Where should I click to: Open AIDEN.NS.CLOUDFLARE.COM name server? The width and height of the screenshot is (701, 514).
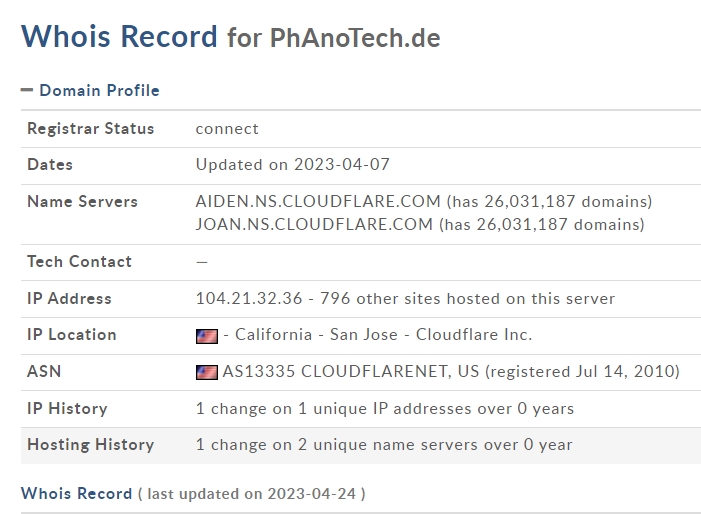point(318,202)
